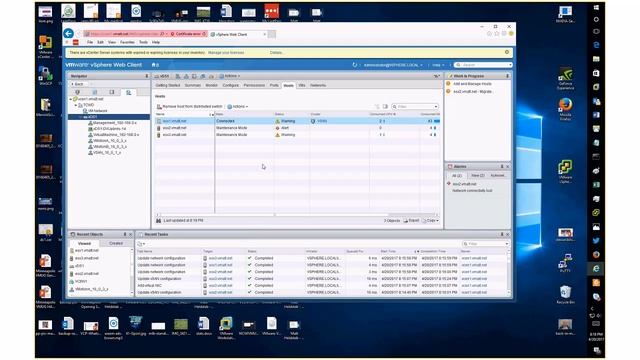Viewport: 640px width, 360px height.
Task: Open the Copy dropdown below hosts table
Action: tap(431, 220)
